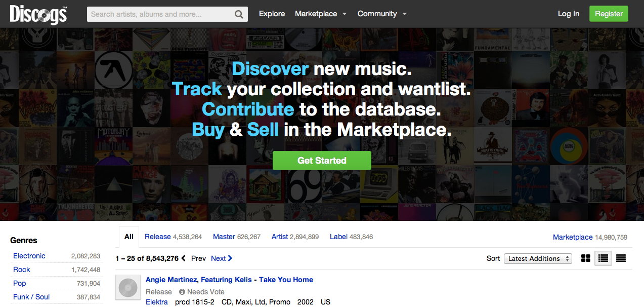Select the detailed list view icon

click(603, 258)
